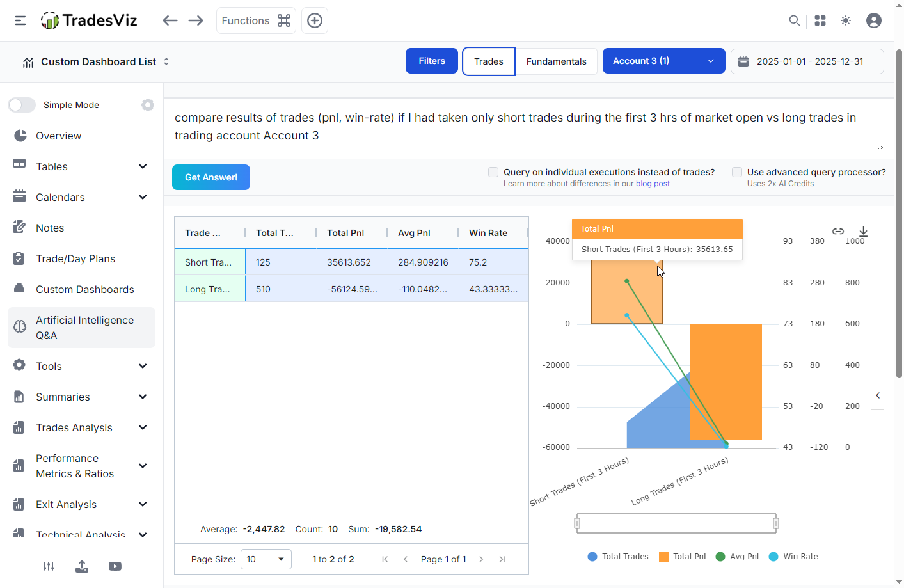
Task: Copy chart link using the link icon
Action: [838, 232]
